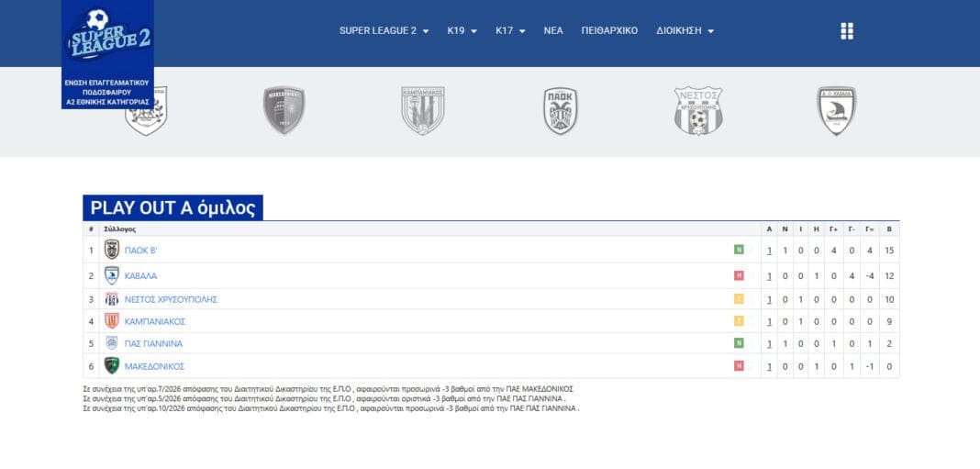Open the Νέστος Χρυσούπολης crest in the logo strip

pyautogui.click(x=697, y=111)
